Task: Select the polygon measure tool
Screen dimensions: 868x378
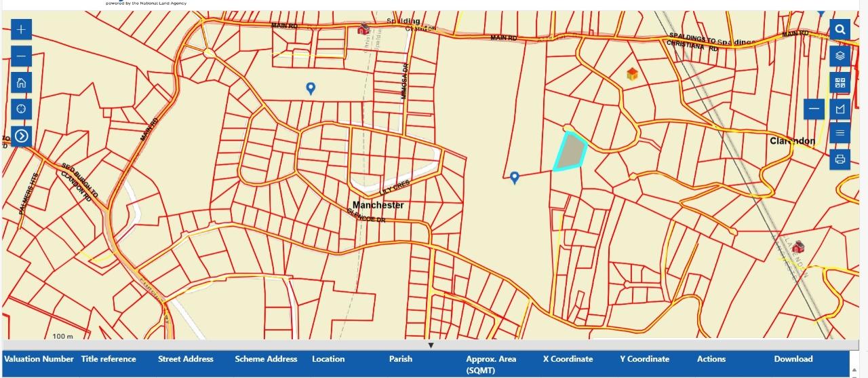Action: point(840,109)
